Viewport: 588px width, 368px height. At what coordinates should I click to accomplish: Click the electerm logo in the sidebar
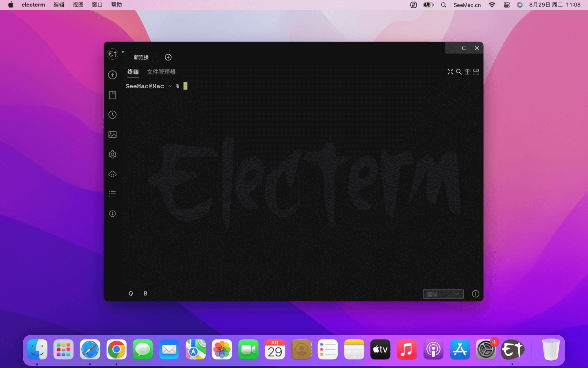pyautogui.click(x=113, y=54)
